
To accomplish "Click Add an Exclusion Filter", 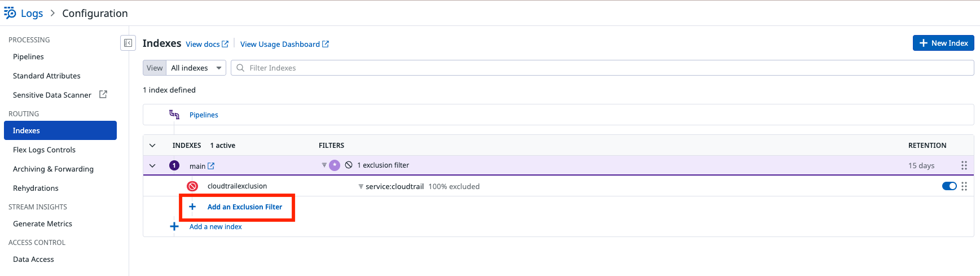I will click(244, 207).
